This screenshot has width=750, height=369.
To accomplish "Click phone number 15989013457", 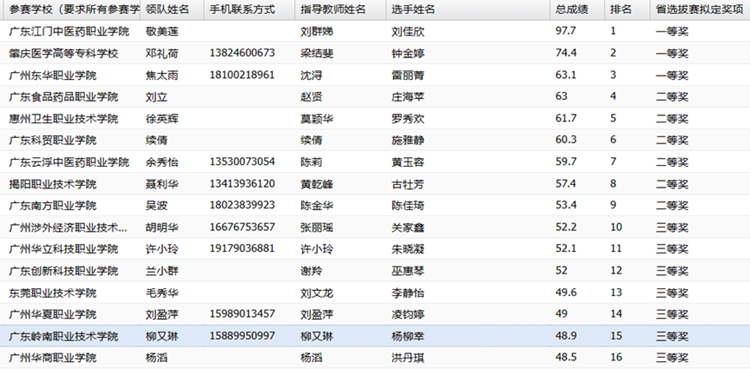I will click(x=242, y=313).
